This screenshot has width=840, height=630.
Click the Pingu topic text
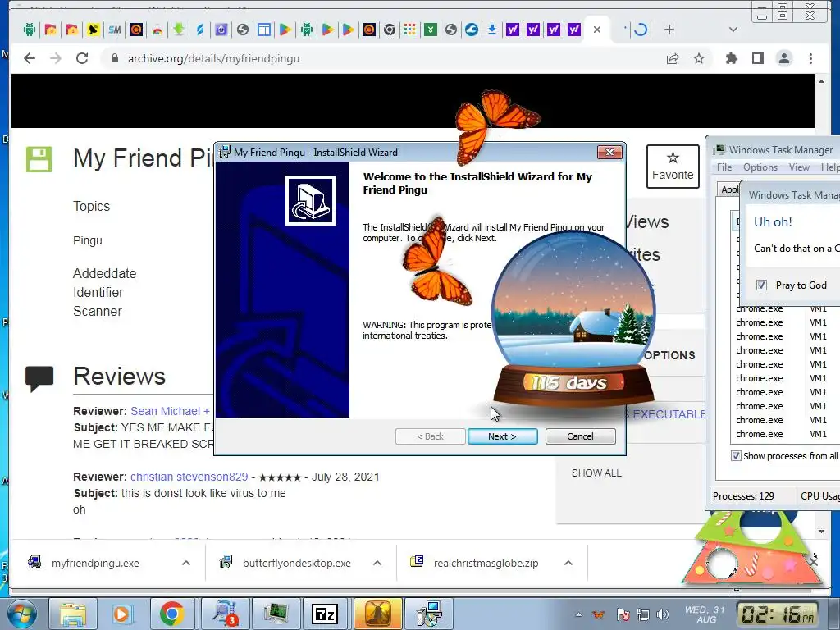[x=87, y=240]
